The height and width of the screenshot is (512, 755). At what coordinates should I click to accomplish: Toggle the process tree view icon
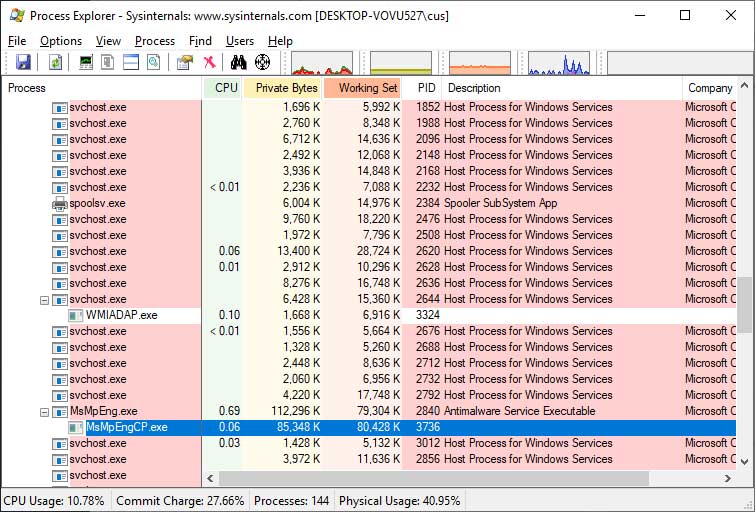click(108, 62)
